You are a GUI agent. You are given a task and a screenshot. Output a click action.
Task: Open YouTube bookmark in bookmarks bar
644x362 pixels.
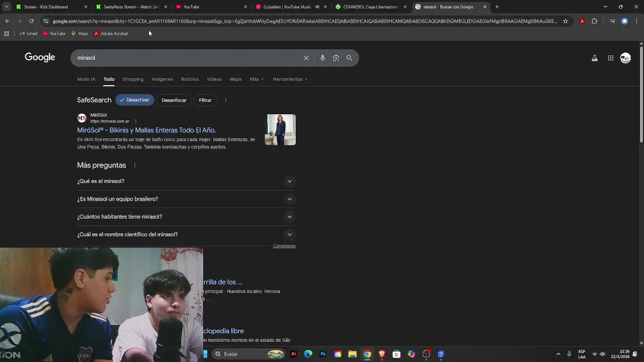[x=54, y=34]
